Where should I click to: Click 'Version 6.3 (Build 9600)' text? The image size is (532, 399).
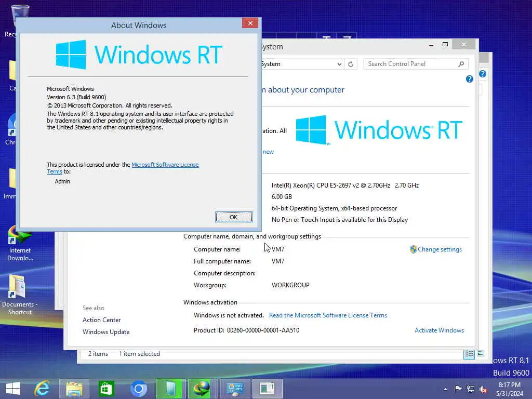click(x=76, y=97)
